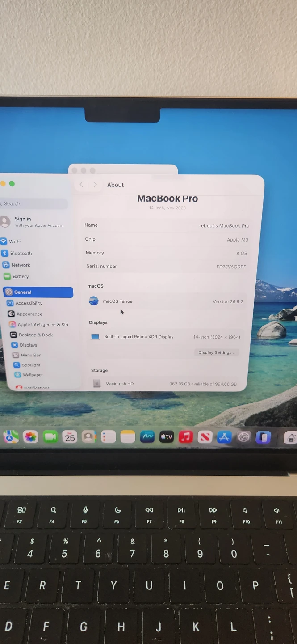Click the green zoom button of Settings
Viewport: 297px width, 644px height.
point(12,184)
